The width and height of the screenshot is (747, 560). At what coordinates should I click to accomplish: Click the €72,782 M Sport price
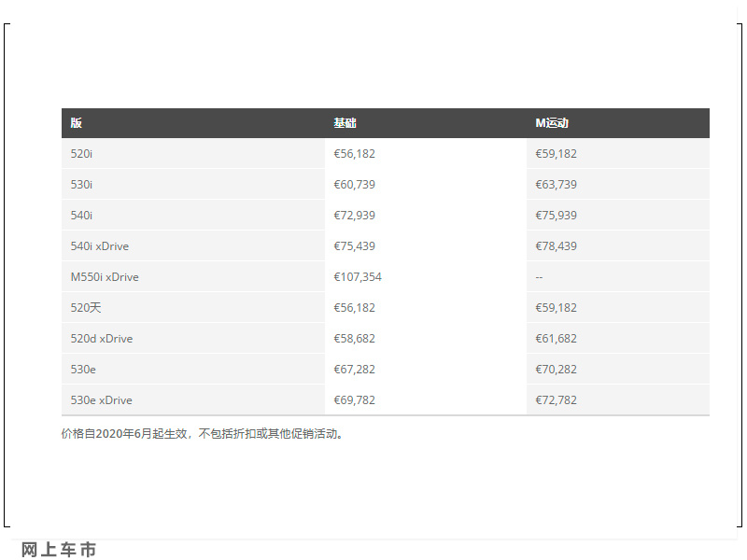click(x=556, y=400)
